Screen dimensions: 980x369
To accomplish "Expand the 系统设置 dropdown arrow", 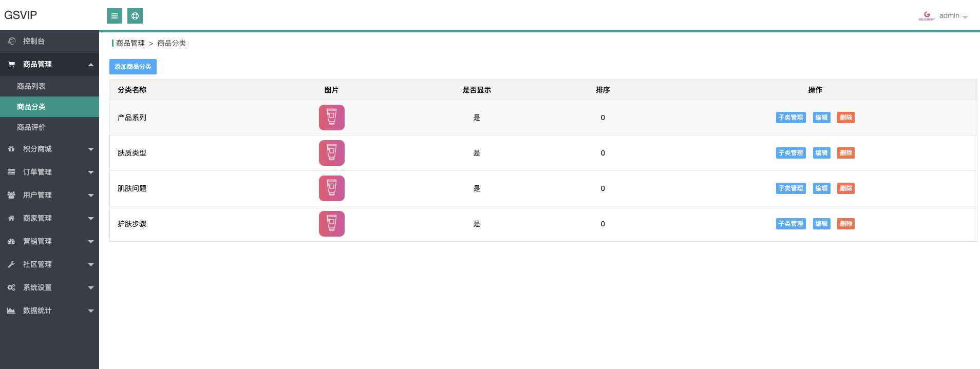I will click(91, 288).
